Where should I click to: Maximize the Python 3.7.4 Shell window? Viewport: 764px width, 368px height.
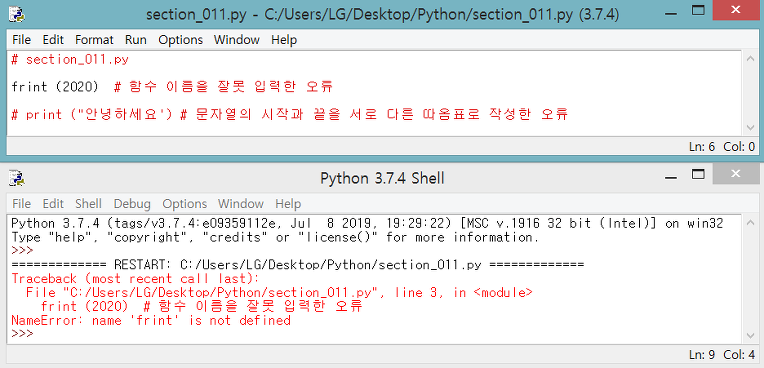[x=698, y=174]
